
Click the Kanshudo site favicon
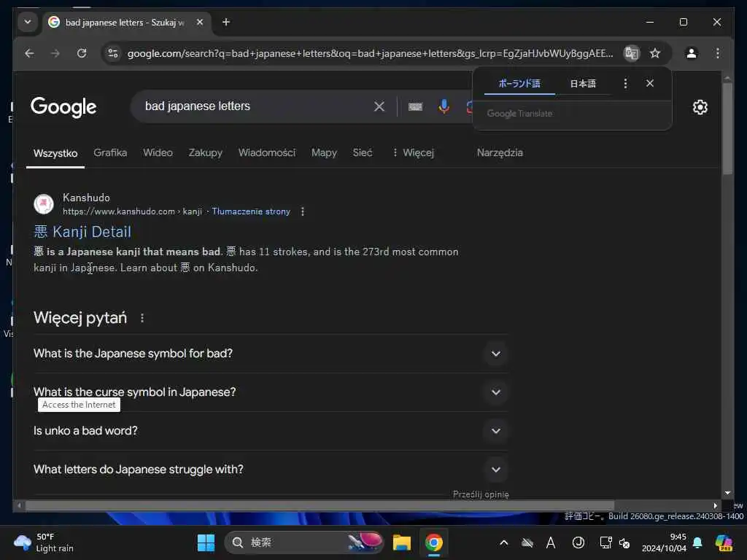[43, 204]
